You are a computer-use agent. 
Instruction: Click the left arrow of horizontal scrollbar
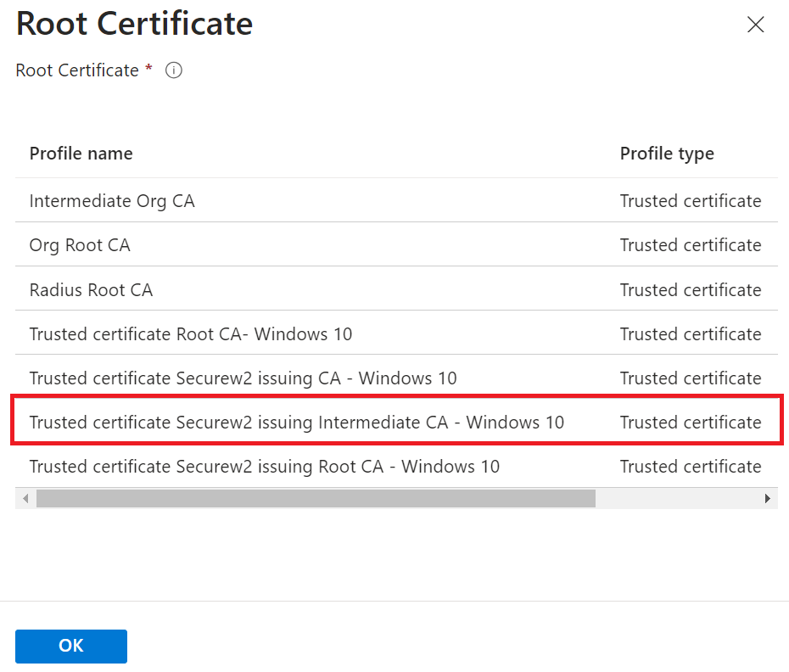(25, 499)
